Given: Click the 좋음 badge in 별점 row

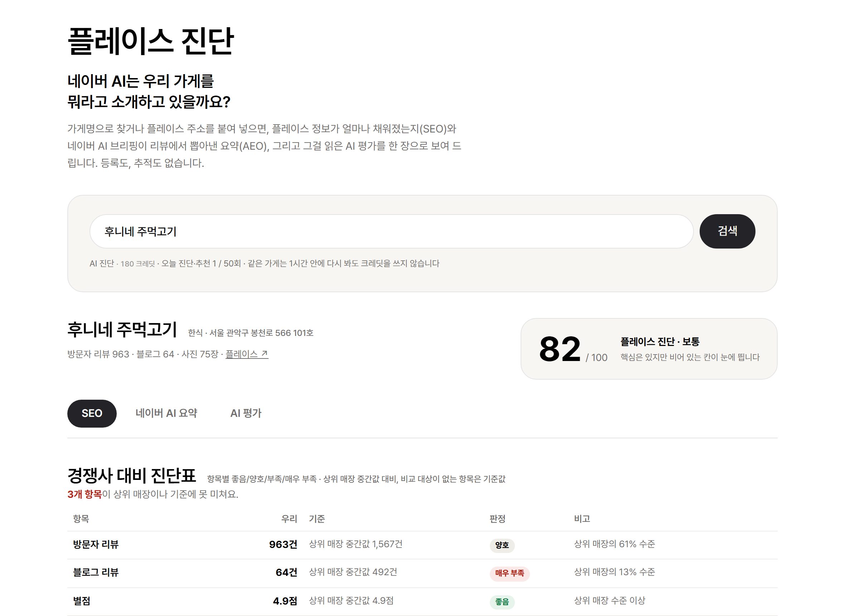Looking at the screenshot, I should tap(502, 602).
